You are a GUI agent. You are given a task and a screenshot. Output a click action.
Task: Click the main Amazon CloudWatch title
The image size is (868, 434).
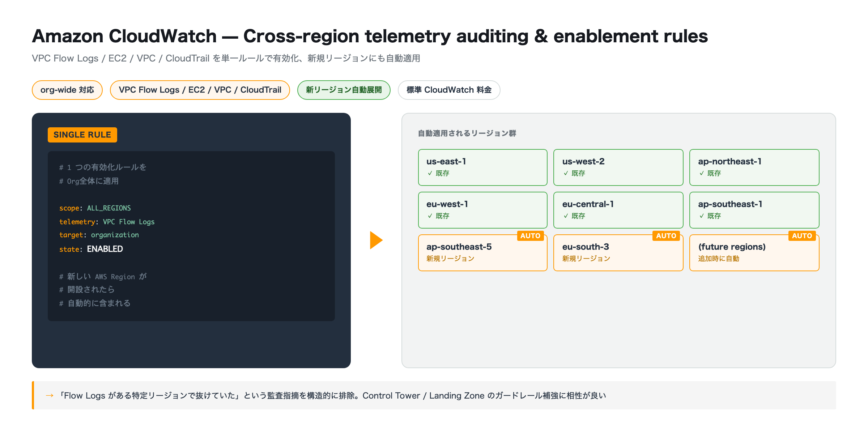point(370,36)
